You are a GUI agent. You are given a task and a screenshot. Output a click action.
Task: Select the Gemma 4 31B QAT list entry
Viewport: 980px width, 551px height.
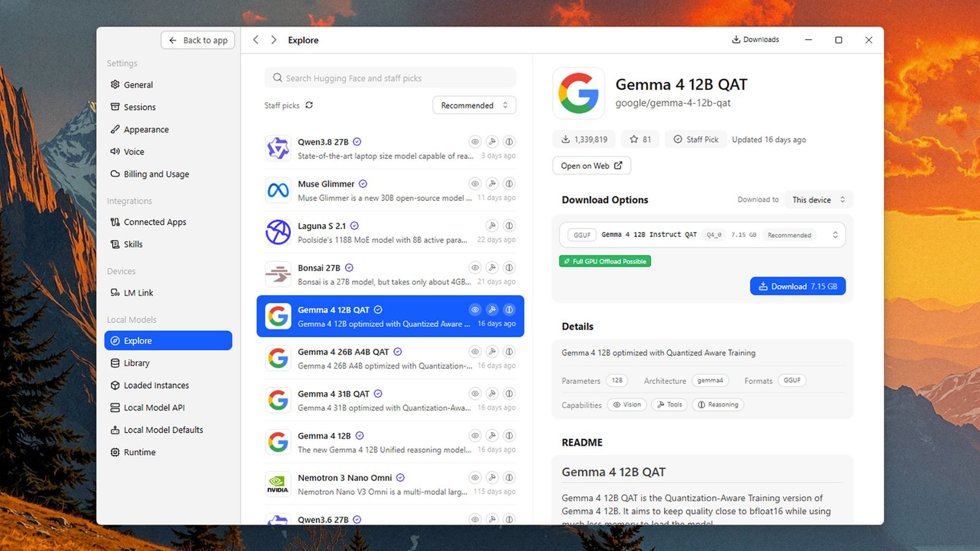click(390, 400)
